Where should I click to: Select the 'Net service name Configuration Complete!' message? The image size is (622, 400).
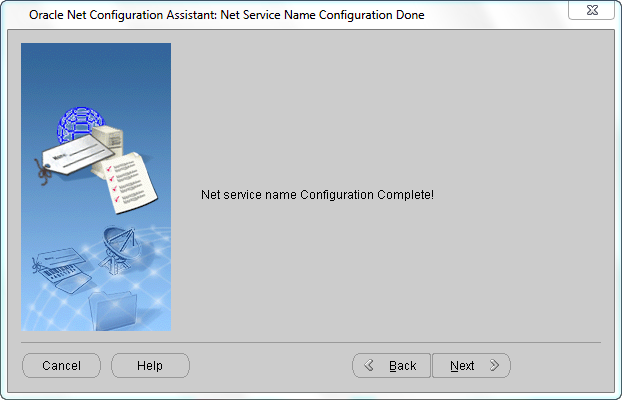point(317,195)
